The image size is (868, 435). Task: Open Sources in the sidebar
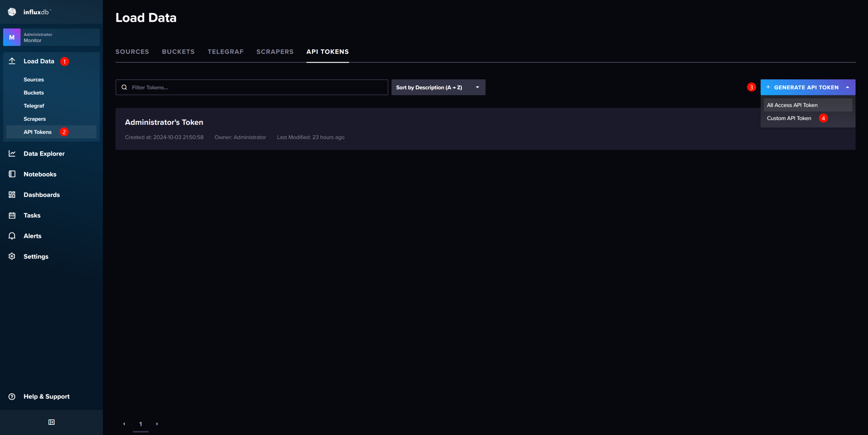pyautogui.click(x=34, y=79)
